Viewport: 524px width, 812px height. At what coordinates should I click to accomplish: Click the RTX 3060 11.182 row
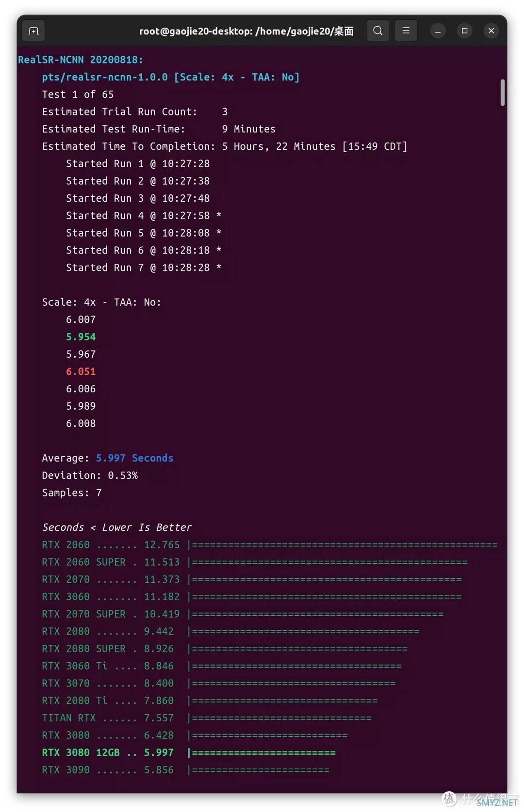click(x=252, y=597)
